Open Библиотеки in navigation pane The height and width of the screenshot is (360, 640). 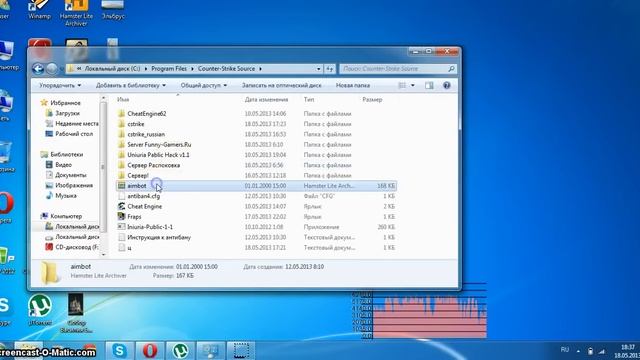click(67, 154)
